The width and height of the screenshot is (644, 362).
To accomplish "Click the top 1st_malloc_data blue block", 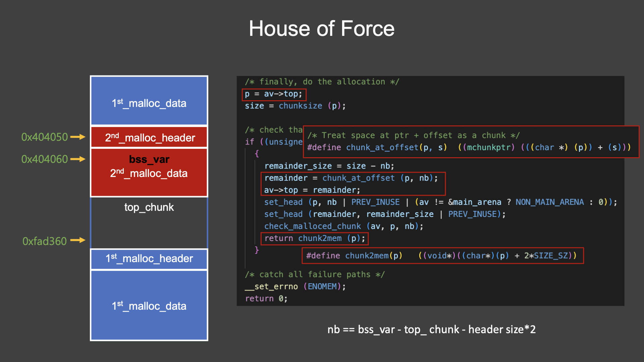I will point(149,101).
